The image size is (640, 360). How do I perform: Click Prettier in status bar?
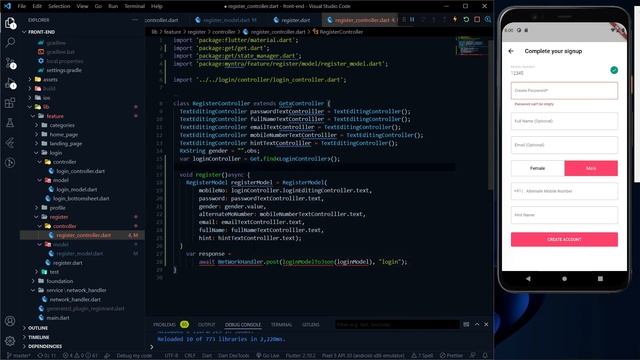(451, 356)
